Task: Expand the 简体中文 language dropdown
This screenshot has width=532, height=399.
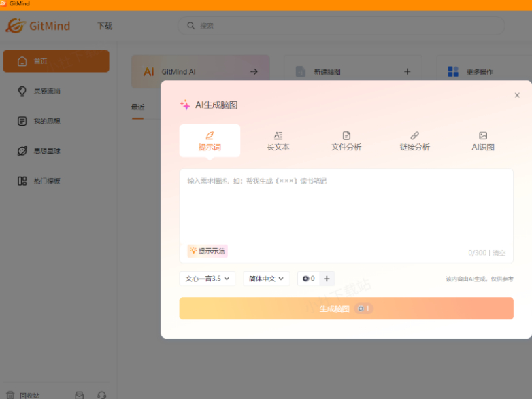Action: [x=266, y=279]
